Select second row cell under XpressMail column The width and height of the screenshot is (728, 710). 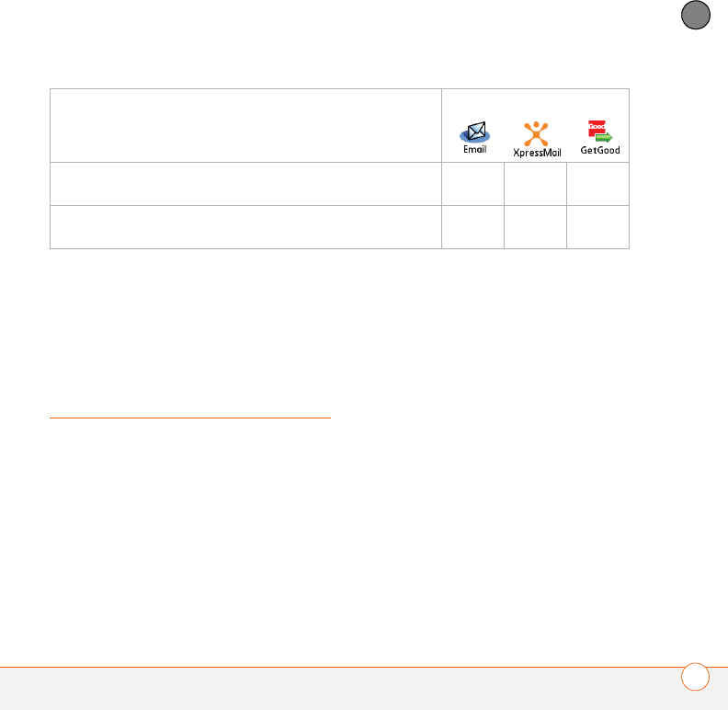tap(535, 227)
